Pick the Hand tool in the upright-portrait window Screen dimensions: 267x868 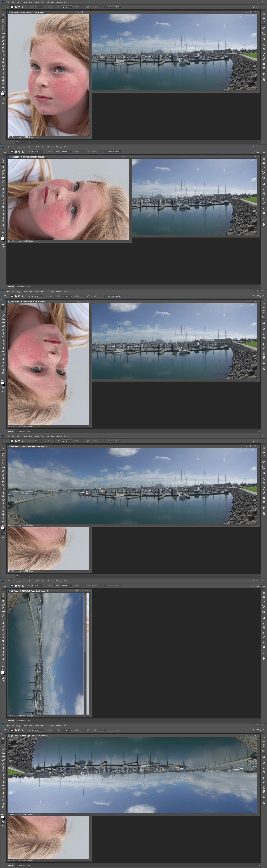tap(3, 80)
